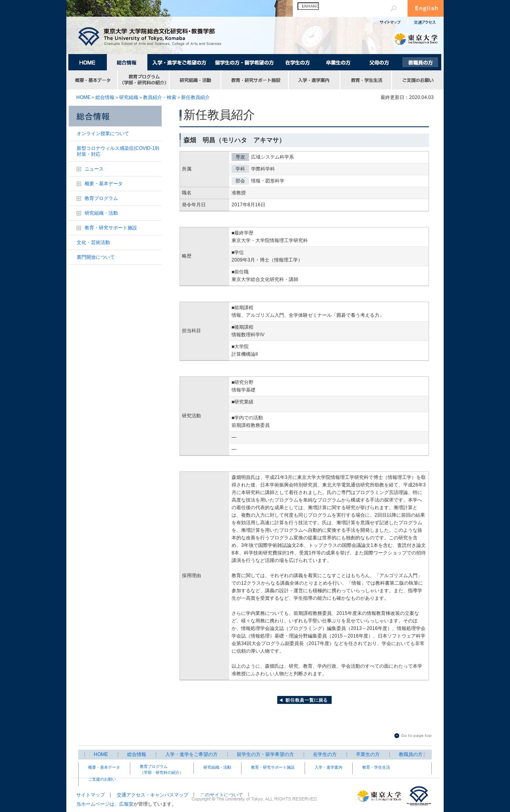Open the 交通アクセス header link
Screen dimensions: 510x812
pyautogui.click(x=425, y=22)
